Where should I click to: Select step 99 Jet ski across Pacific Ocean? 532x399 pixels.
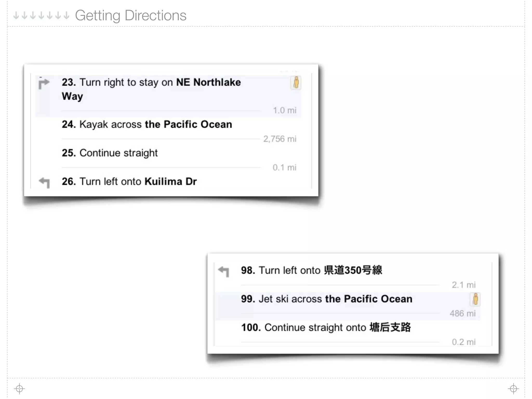click(x=347, y=306)
